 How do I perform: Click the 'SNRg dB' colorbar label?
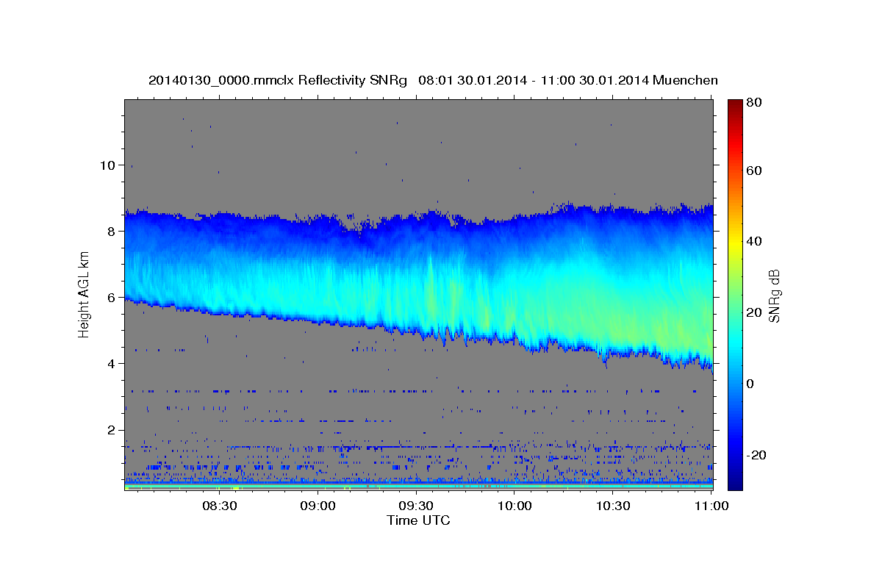click(773, 295)
